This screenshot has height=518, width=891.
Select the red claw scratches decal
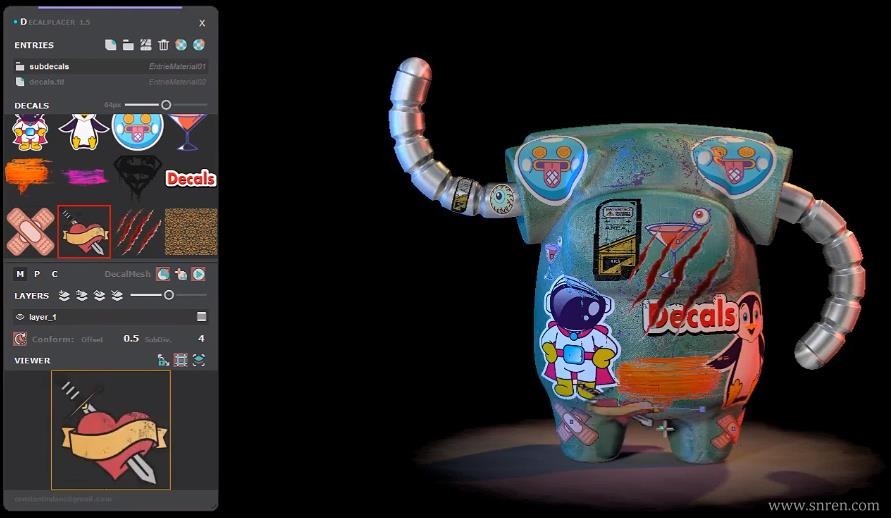click(x=136, y=232)
